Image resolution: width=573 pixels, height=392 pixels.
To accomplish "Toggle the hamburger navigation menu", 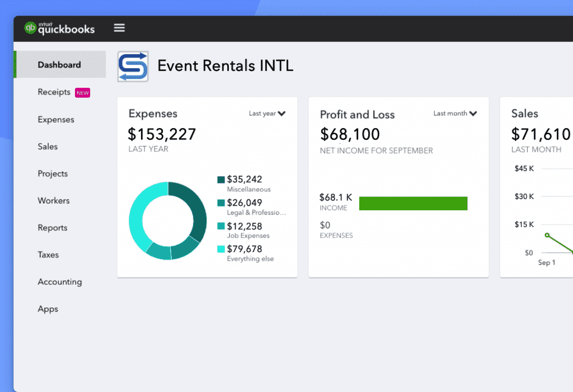I will pos(119,28).
